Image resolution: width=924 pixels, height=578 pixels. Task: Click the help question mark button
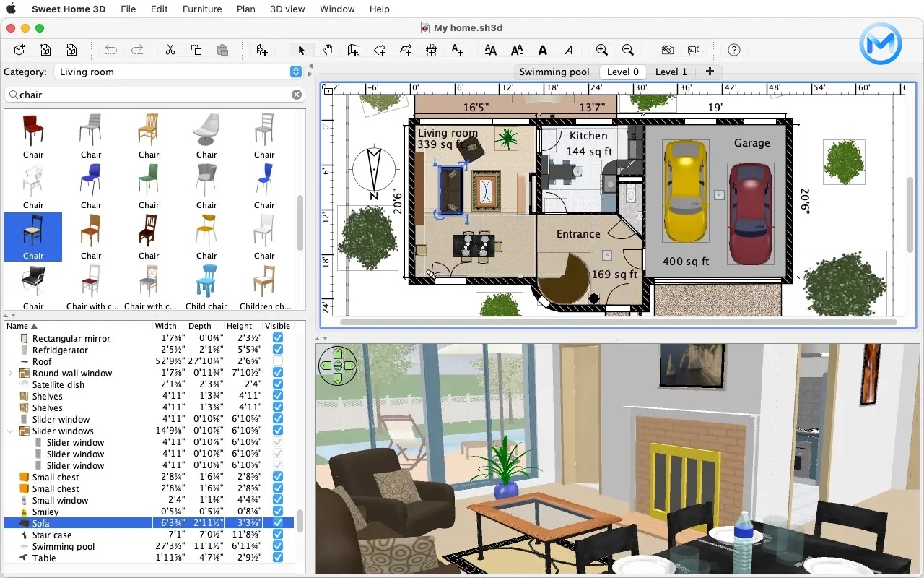[x=734, y=50]
